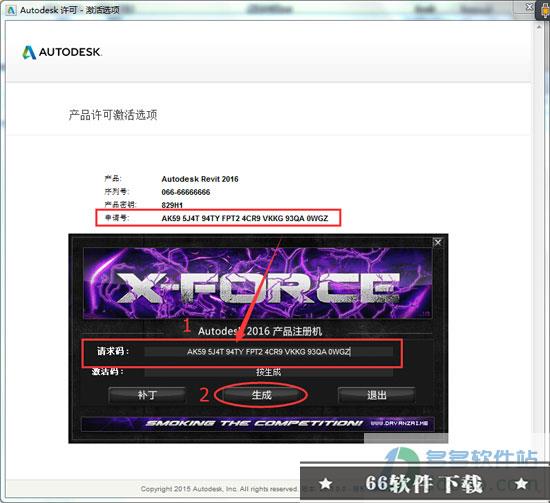Click the X-FORCE purple lightning banner
This screenshot has height=503, width=550.
[x=257, y=283]
